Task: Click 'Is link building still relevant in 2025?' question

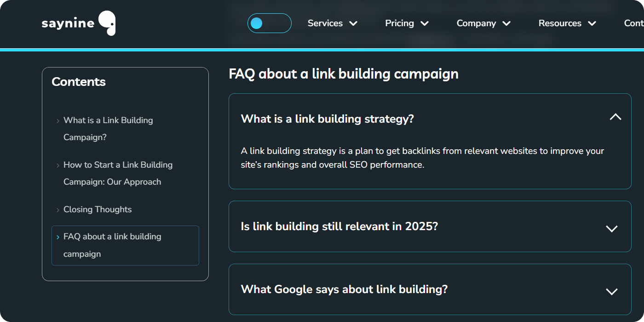Action: 339,226
